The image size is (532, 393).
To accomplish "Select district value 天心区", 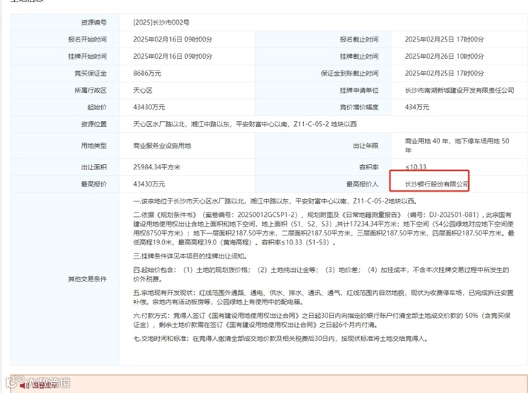I will point(143,91).
